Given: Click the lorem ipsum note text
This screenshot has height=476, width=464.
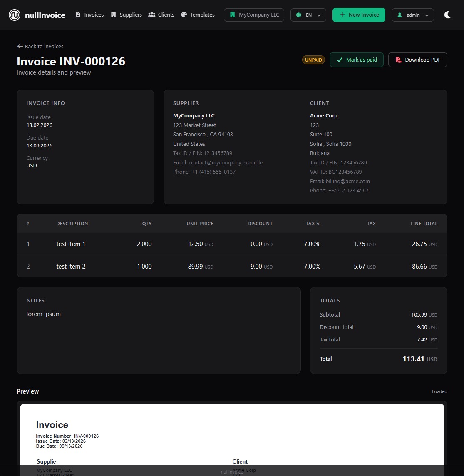Looking at the screenshot, I should [43, 314].
